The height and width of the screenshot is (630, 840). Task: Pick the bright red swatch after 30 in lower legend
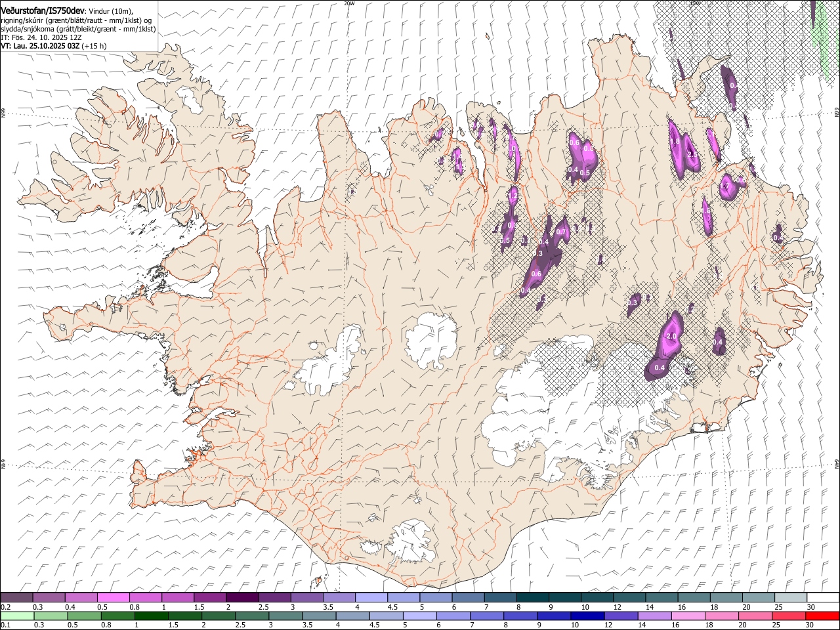(x=822, y=616)
